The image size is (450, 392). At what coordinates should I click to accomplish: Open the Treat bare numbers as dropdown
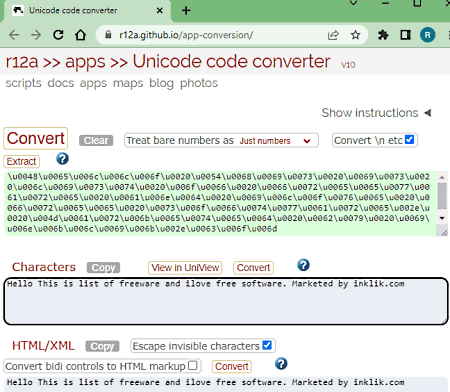click(x=221, y=140)
